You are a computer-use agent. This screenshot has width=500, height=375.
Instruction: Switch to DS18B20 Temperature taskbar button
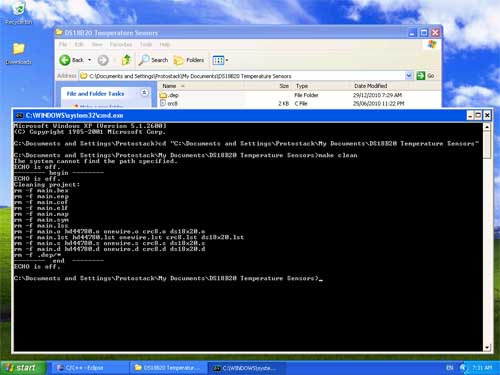pos(168,368)
